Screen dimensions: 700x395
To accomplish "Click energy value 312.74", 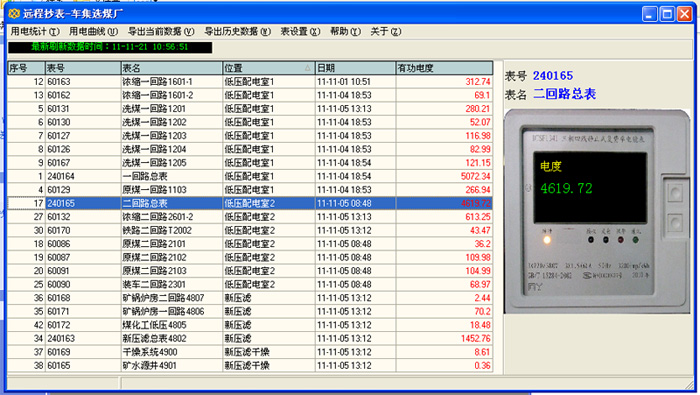I will (x=478, y=82).
